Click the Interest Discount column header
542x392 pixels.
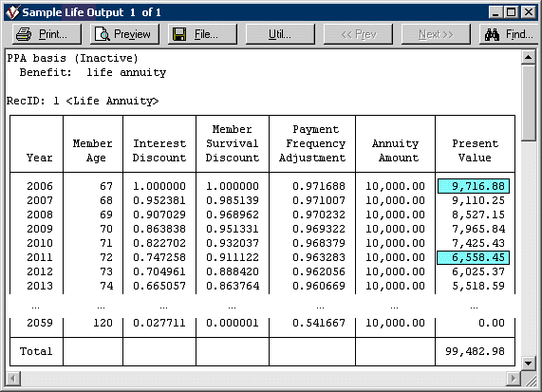159,150
